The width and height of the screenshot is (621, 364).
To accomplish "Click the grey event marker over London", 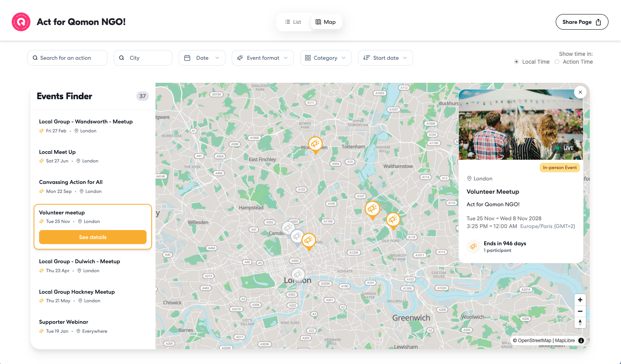I will (x=298, y=275).
